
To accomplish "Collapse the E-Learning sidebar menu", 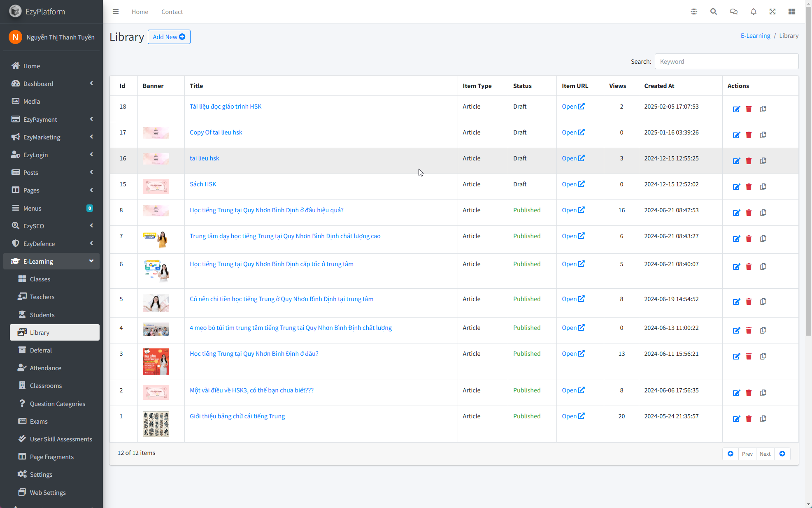I will pyautogui.click(x=51, y=261).
